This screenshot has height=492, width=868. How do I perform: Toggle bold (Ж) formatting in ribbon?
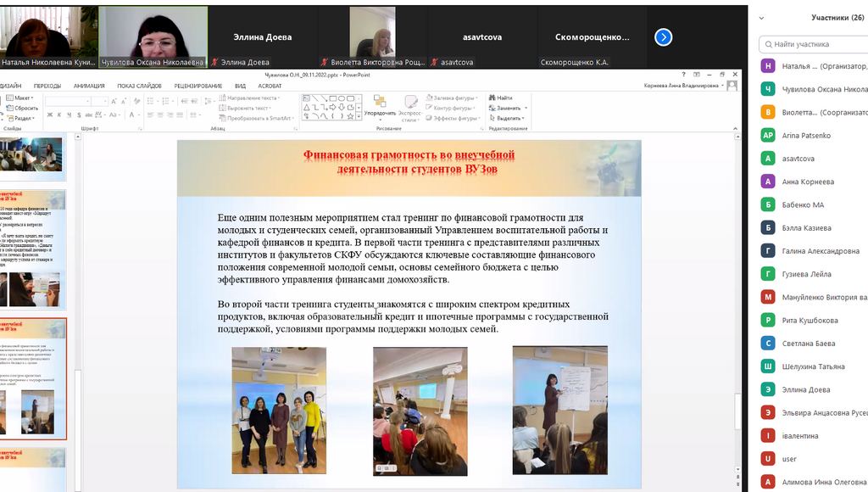point(50,115)
